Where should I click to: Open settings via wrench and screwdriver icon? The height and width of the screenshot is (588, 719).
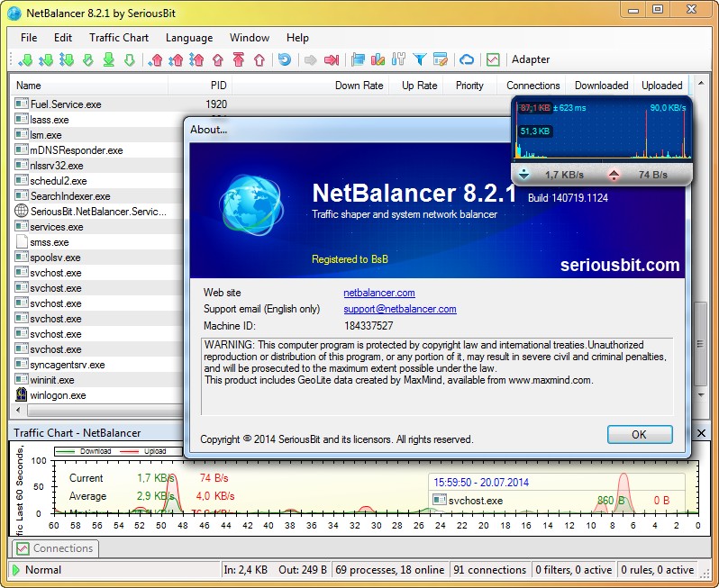(x=398, y=59)
